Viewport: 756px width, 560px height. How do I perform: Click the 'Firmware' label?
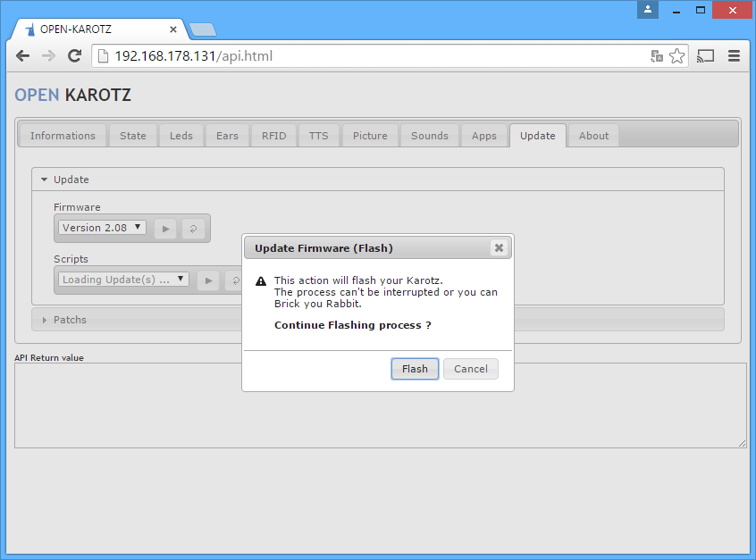pos(77,207)
